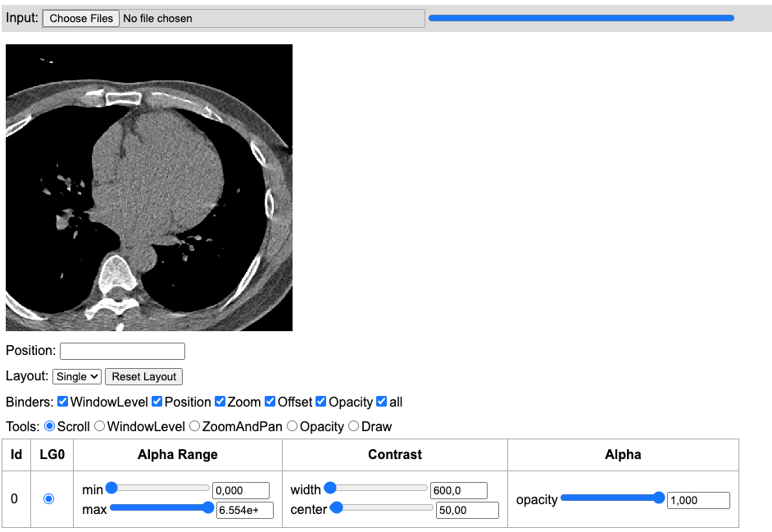Click the contrast center value field
The image size is (772, 532).
click(x=466, y=510)
